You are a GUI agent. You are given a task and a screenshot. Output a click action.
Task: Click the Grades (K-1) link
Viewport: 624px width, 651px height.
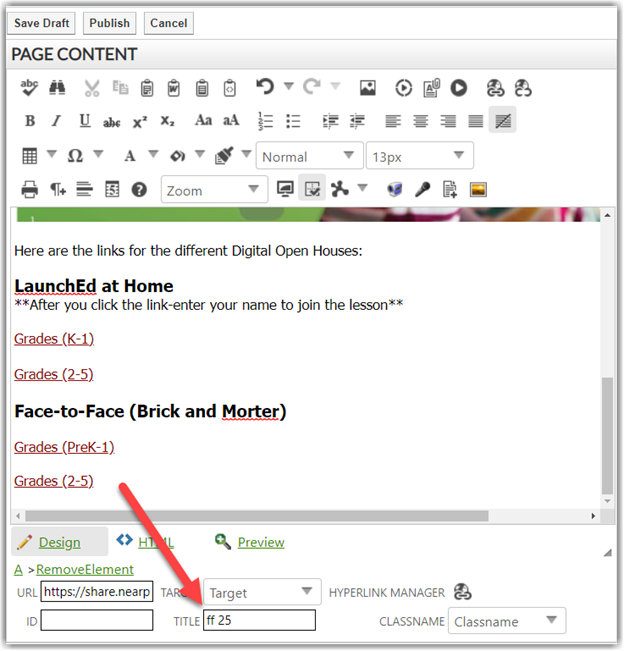pyautogui.click(x=54, y=339)
